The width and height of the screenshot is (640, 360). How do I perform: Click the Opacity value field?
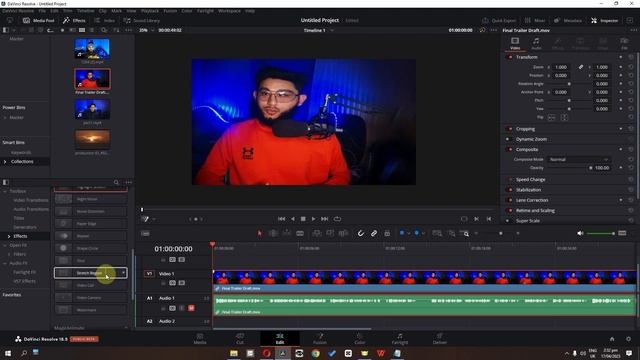tap(602, 168)
